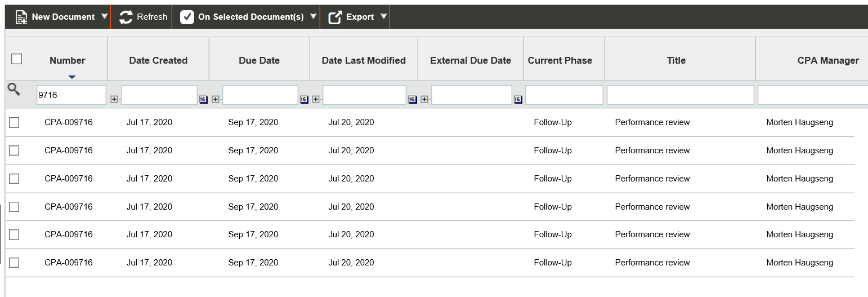Screen dimensions: 868x297
Task: Check the last CPA-009716 row checkbox
Action: click(x=14, y=263)
